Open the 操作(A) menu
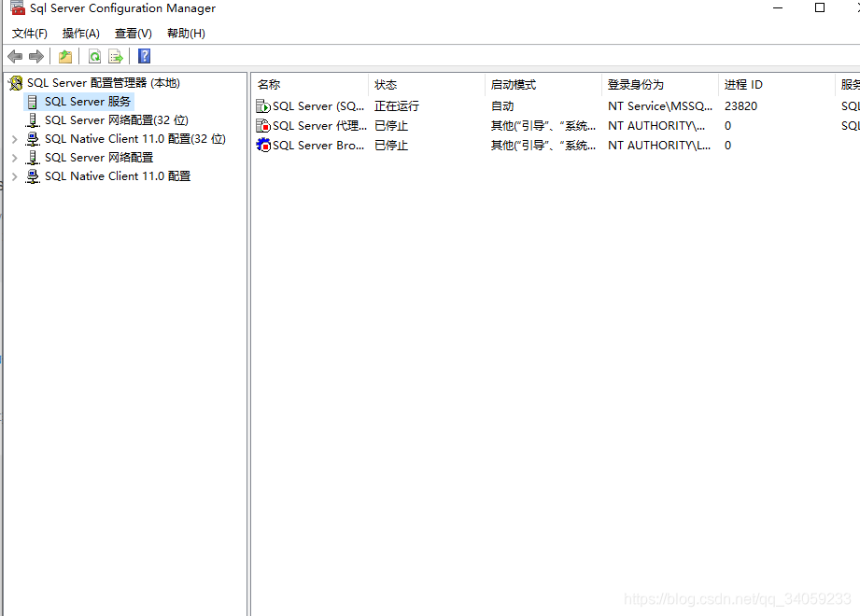 (81, 34)
